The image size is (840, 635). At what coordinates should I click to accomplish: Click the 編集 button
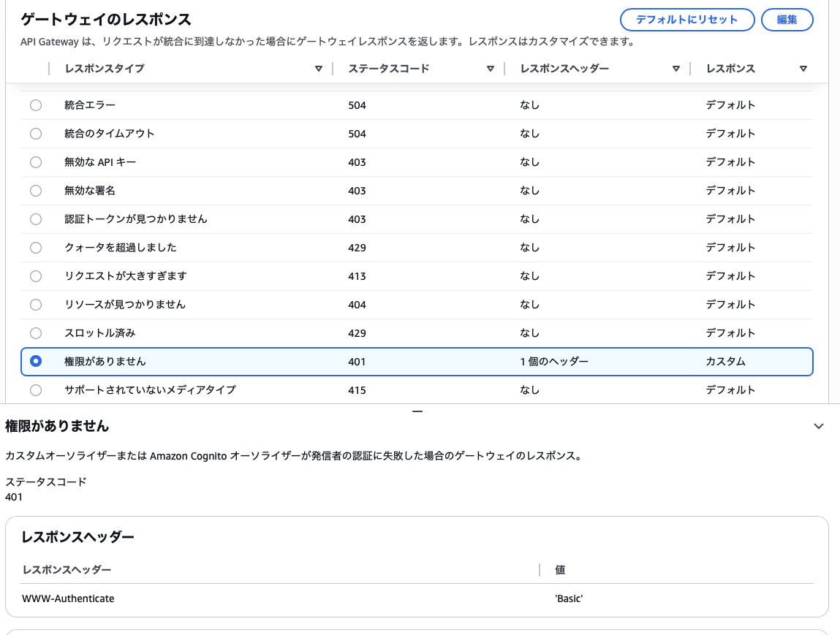pyautogui.click(x=787, y=20)
